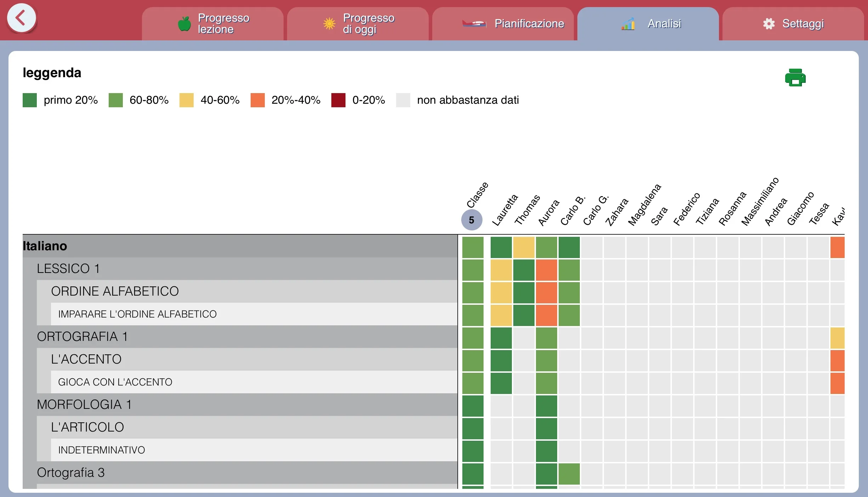Select the GIOCA CON L'ACCENTO lesson
Viewport: 868px width, 497px height.
pyautogui.click(x=254, y=382)
